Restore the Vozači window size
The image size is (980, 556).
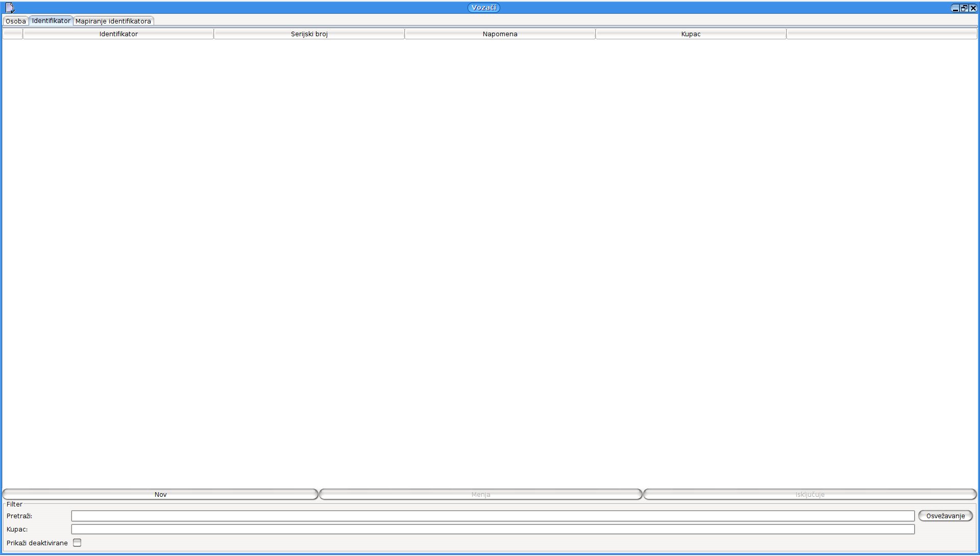pyautogui.click(x=964, y=8)
